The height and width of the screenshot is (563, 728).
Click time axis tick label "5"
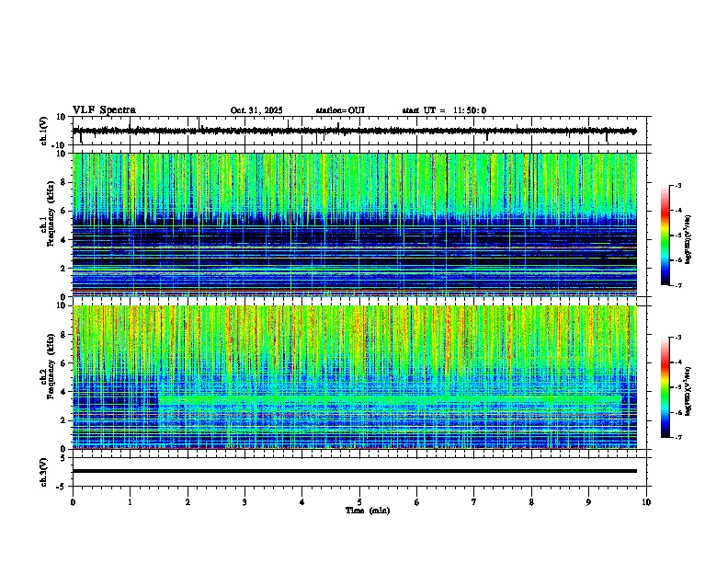[x=359, y=502]
